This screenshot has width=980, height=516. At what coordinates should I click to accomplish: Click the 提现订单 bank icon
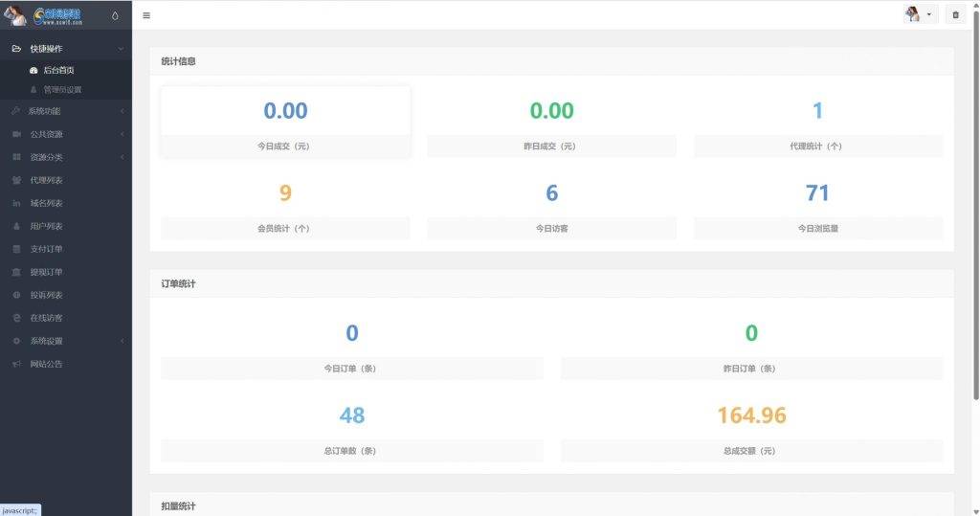tap(16, 272)
